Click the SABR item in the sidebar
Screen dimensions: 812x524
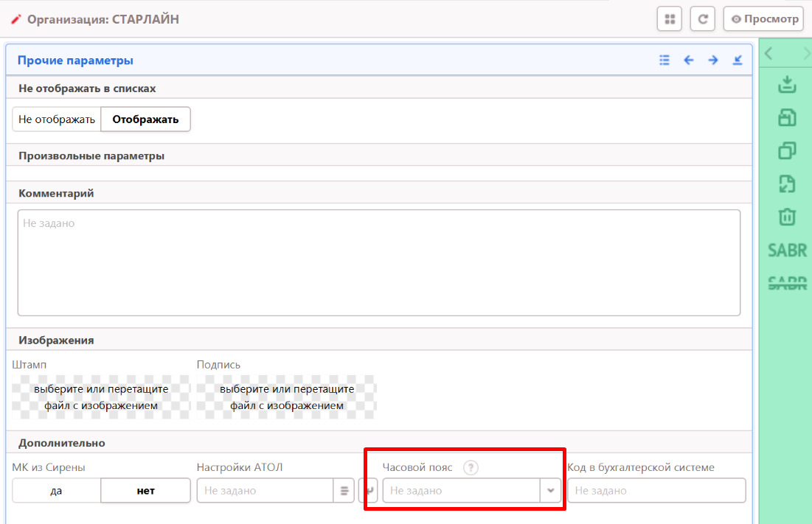click(x=787, y=251)
